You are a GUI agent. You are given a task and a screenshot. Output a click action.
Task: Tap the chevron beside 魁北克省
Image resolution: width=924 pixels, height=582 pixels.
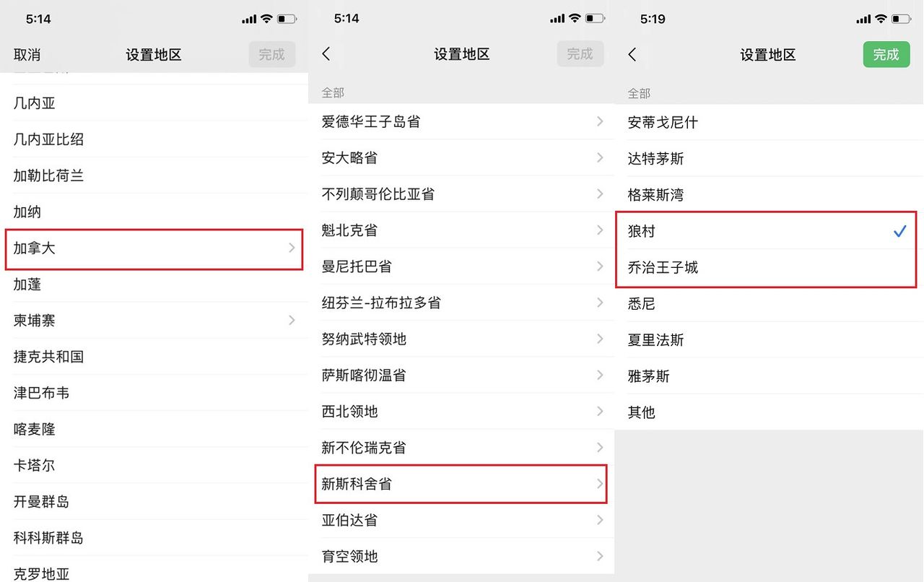(599, 230)
